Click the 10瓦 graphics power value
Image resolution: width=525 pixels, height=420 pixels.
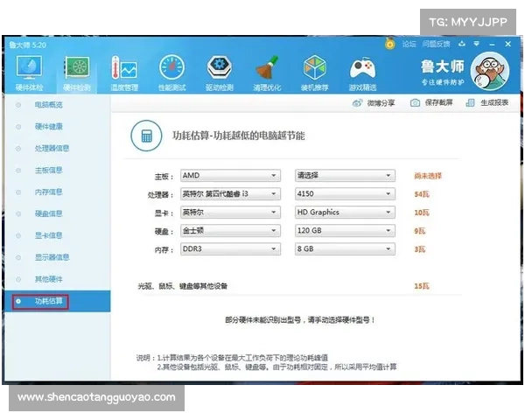click(x=422, y=213)
